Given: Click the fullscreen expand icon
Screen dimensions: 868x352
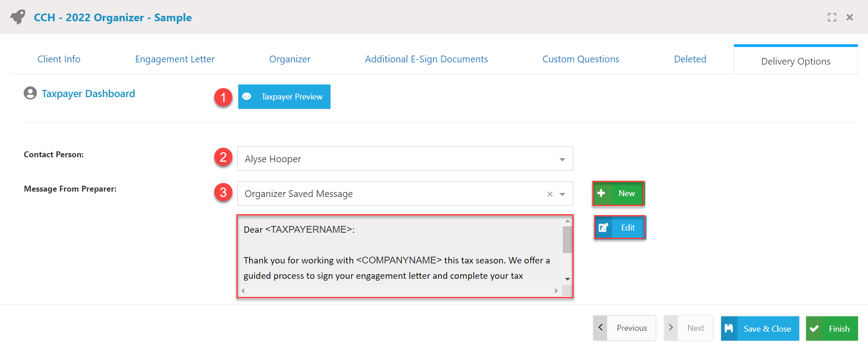Looking at the screenshot, I should (832, 17).
